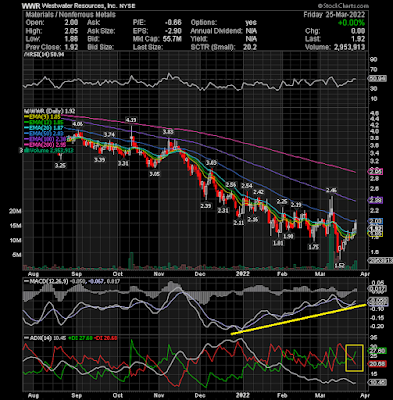Screen dimensions: 393x400
Task: Click the 1.52 price low label
Action: click(x=340, y=266)
